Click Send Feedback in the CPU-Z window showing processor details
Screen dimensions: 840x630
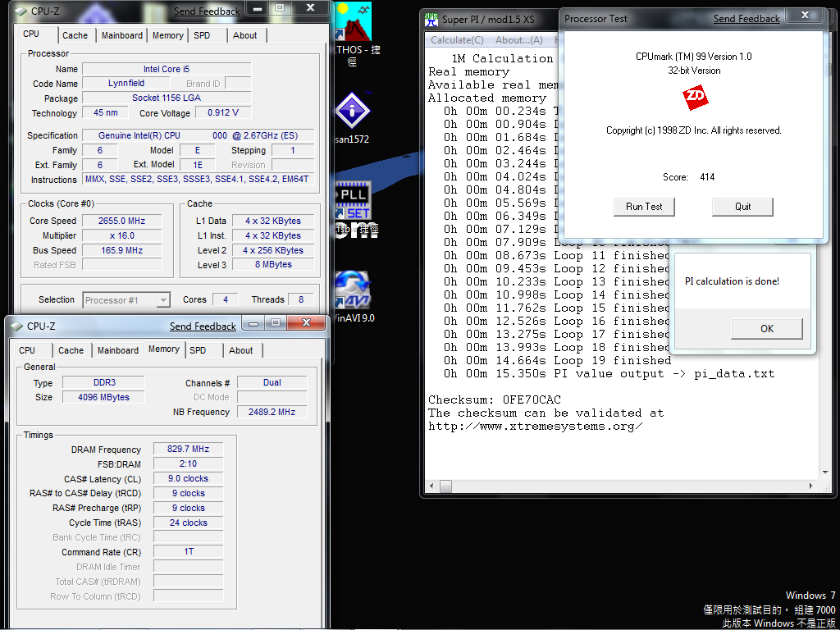207,11
